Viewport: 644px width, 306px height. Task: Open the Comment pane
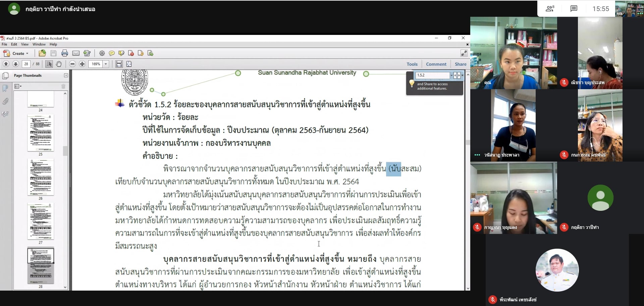pos(436,64)
